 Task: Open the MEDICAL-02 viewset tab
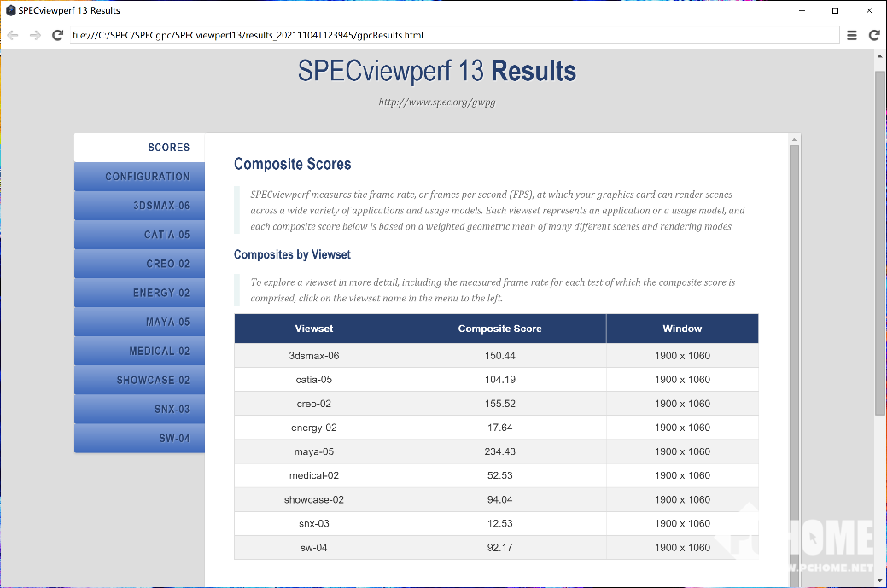coord(139,351)
